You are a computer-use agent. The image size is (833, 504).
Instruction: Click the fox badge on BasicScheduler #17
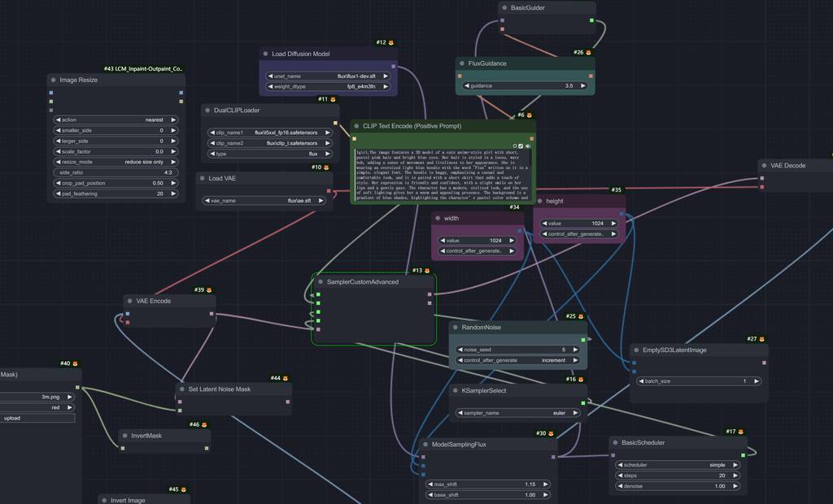(x=740, y=432)
